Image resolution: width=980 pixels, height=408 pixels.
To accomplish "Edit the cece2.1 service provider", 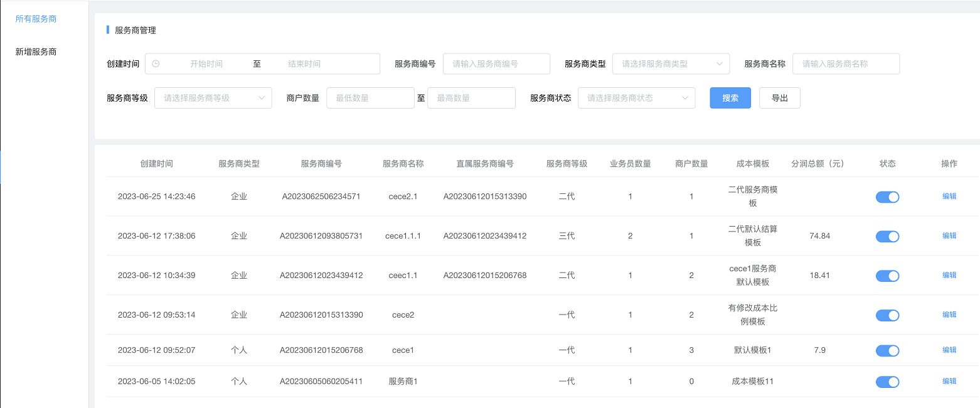I will pos(949,196).
